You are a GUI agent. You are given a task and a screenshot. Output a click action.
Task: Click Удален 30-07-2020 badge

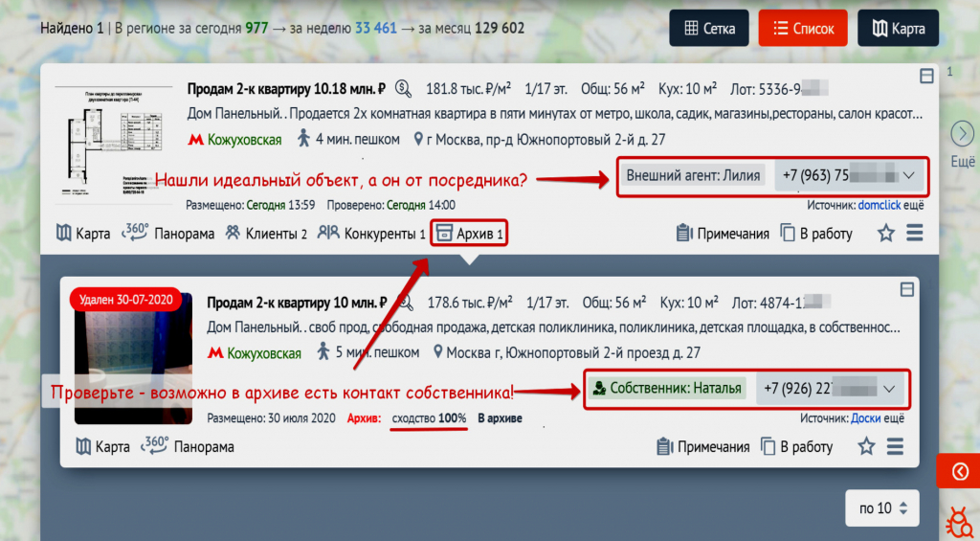(x=125, y=300)
